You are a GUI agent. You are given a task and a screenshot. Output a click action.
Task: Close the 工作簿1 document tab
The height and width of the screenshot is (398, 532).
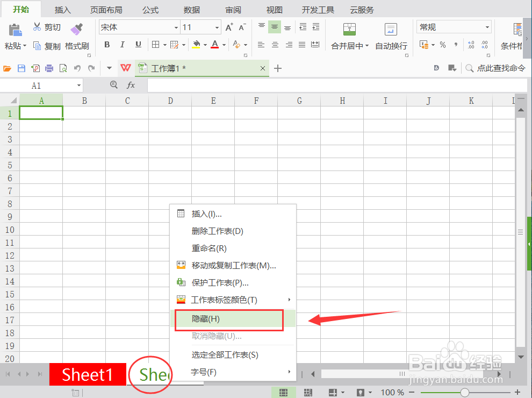coord(263,68)
